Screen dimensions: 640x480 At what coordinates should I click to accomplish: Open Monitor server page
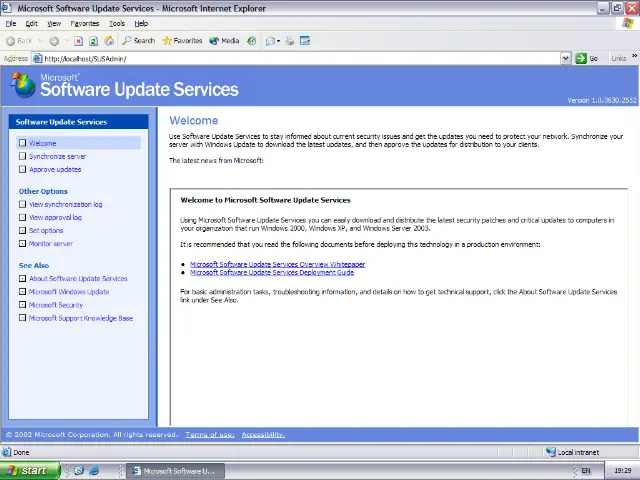click(51, 244)
